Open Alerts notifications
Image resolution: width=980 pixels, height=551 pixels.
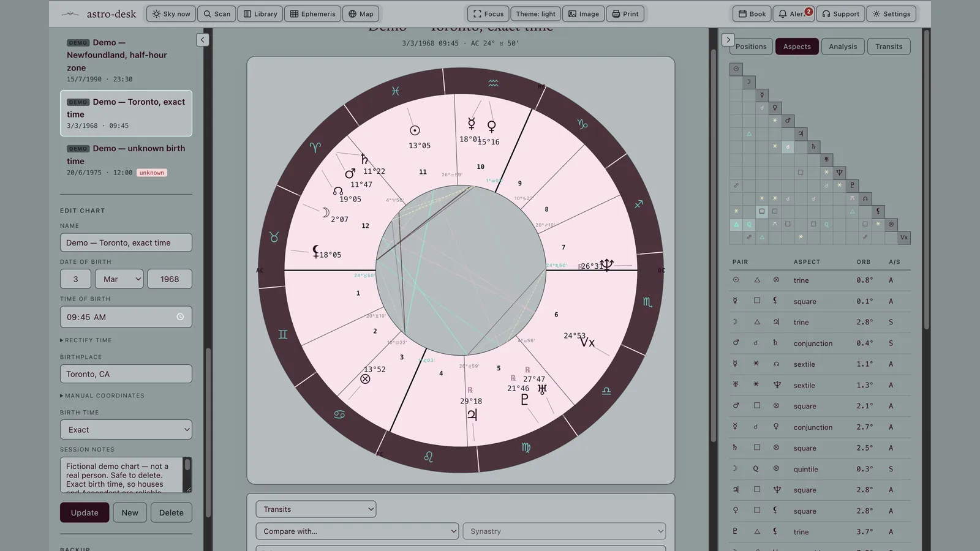pyautogui.click(x=794, y=13)
